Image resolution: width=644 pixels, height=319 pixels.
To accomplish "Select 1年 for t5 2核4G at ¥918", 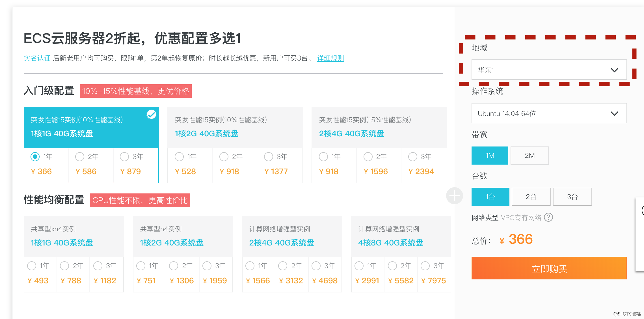I will pyautogui.click(x=323, y=157).
